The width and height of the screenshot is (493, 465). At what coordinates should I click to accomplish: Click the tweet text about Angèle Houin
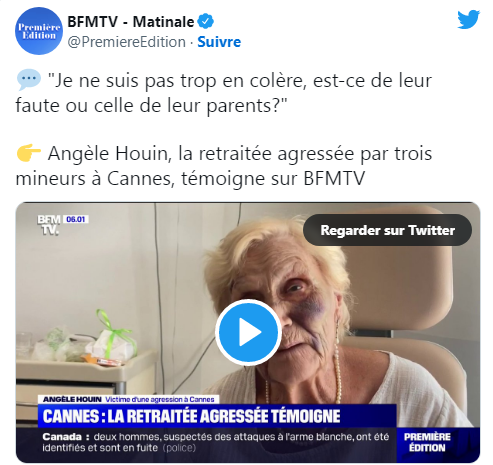tap(224, 166)
